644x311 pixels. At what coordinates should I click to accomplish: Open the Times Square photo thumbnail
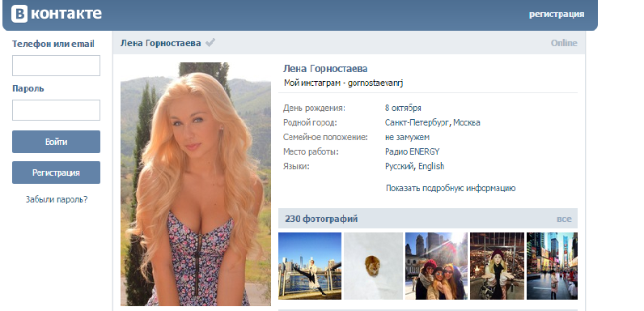[x=552, y=266]
